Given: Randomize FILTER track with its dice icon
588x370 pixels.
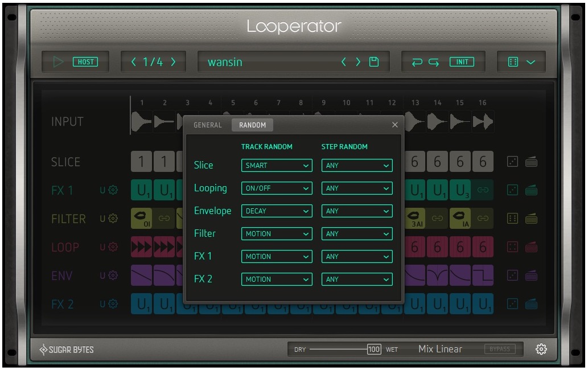Looking at the screenshot, I should (x=512, y=219).
